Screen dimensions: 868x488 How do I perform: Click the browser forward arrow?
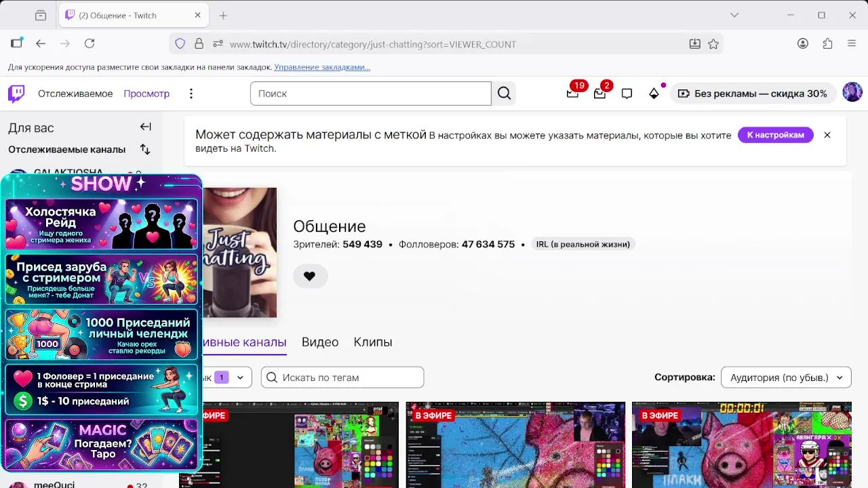pos(65,43)
